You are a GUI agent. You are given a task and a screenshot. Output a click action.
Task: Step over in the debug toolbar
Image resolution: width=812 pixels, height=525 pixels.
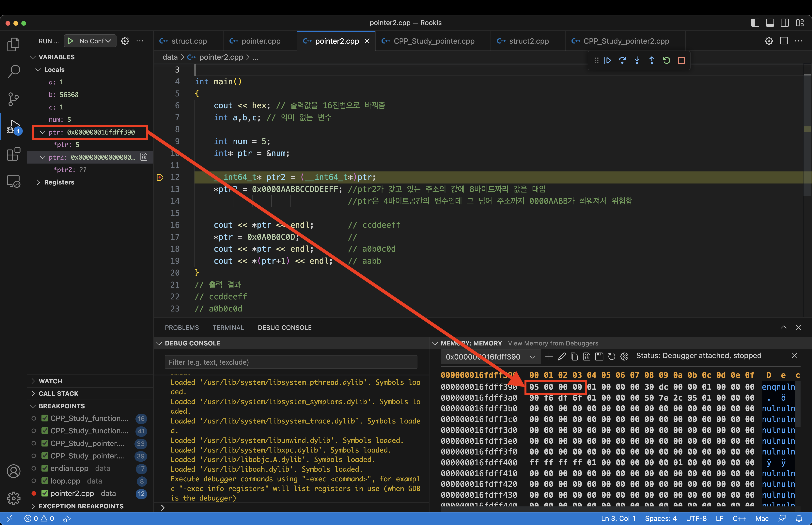(x=622, y=60)
